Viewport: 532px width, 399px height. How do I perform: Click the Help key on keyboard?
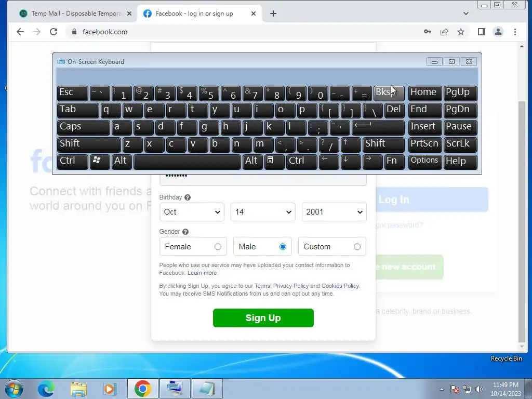click(x=460, y=162)
